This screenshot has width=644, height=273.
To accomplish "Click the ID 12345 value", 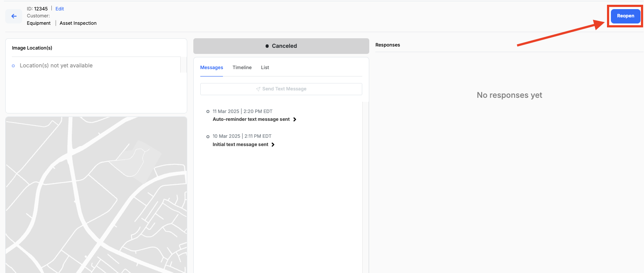I will [41, 9].
